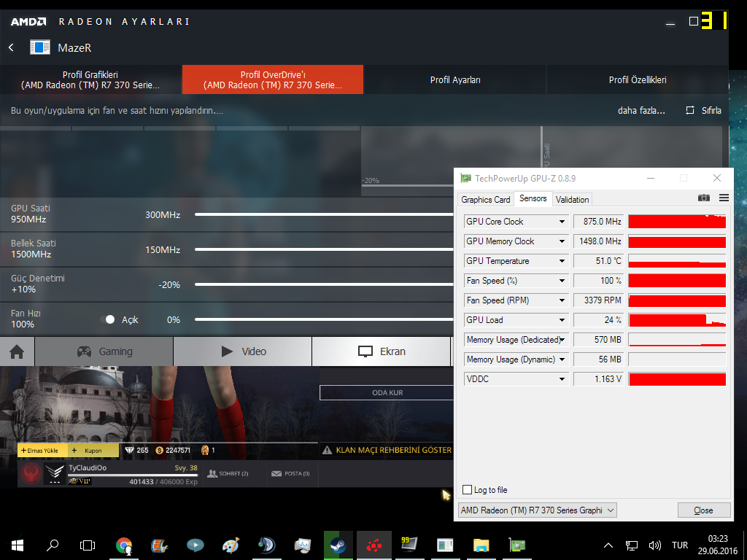The image size is (747, 560).
Task: Open GPU Memory Clock sensor dropdown
Action: [x=562, y=241]
